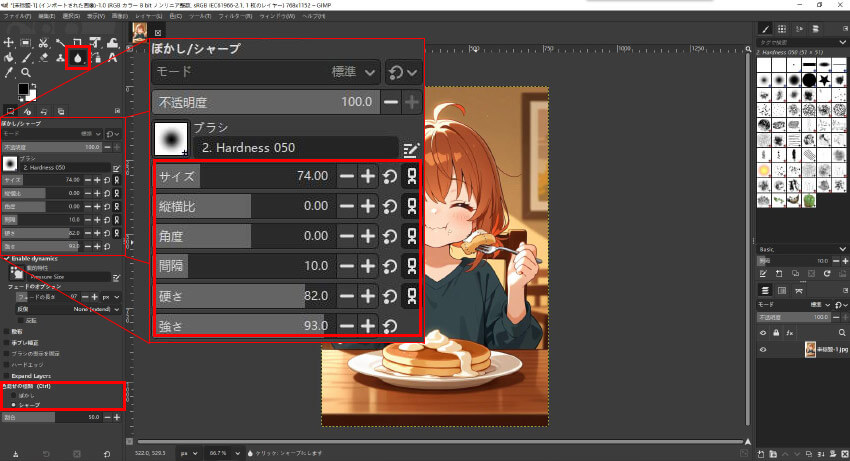This screenshot has width=850, height=461.
Task: Open the status bar zoom percentage dropdown
Action: click(225, 453)
